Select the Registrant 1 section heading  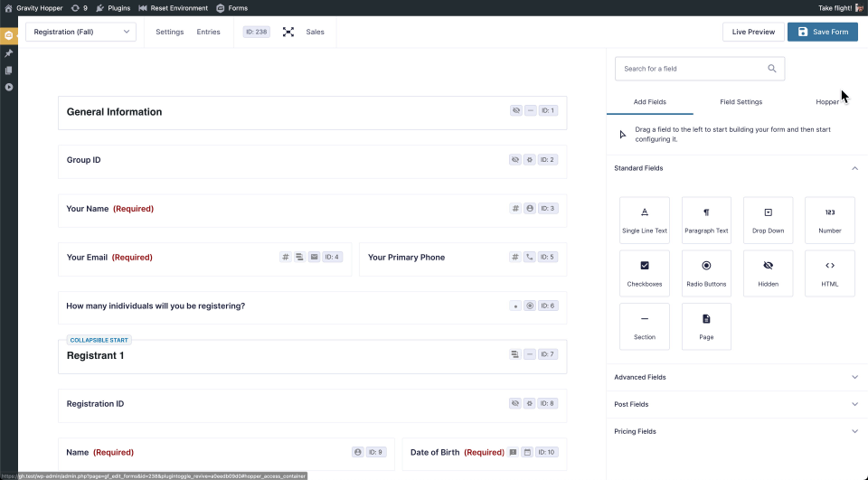(95, 355)
